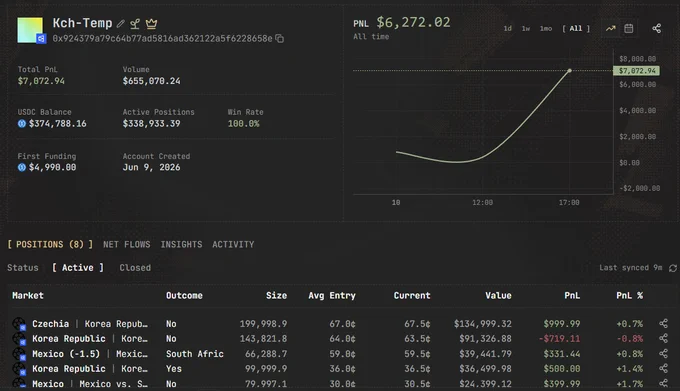Filter positions by Active status

78,268
